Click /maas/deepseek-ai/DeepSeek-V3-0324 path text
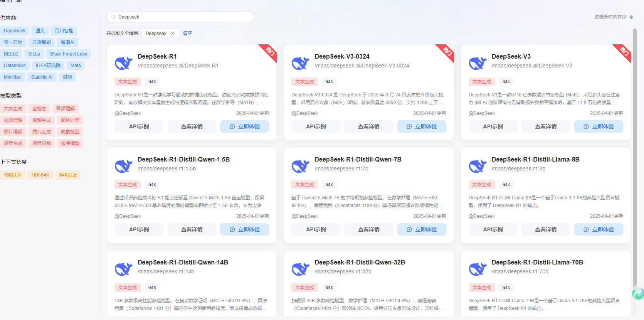 tap(362, 66)
